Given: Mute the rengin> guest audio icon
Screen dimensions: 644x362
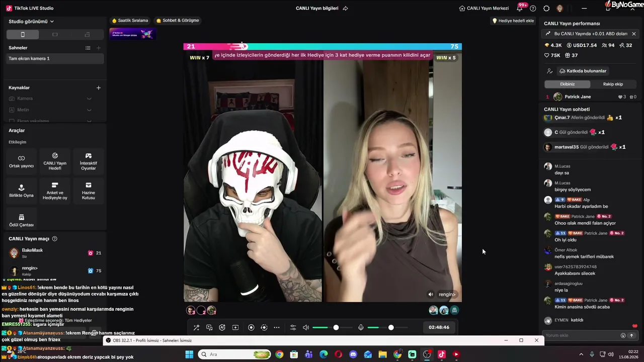Looking at the screenshot, I should click(x=430, y=295).
